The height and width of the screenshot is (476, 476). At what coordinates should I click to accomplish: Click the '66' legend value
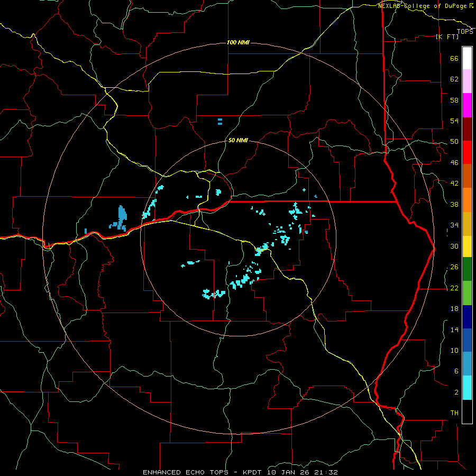[454, 58]
